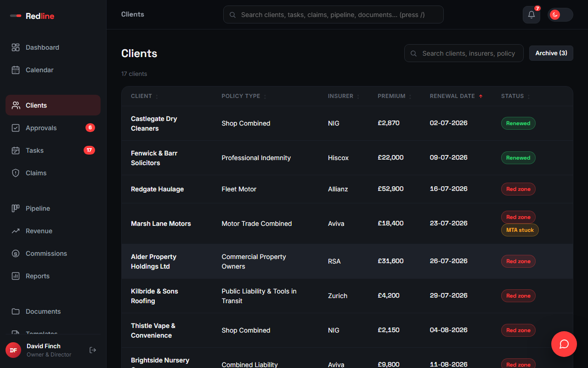The height and width of the screenshot is (368, 588).
Task: Click premium £52,900
Action: 390,189
